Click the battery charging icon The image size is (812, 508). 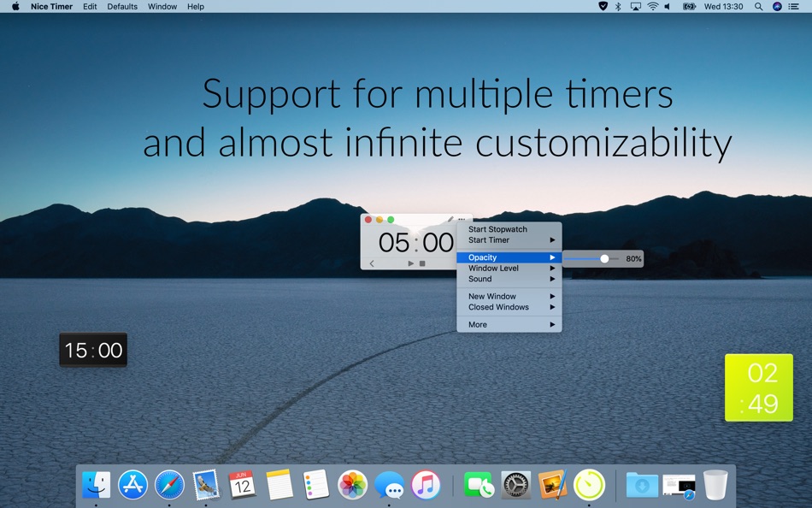coord(689,7)
